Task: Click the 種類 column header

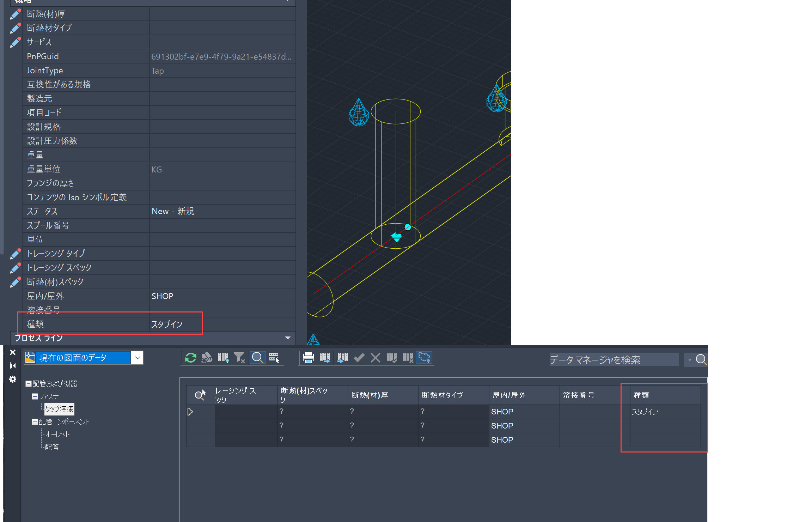Action: pyautogui.click(x=665, y=395)
